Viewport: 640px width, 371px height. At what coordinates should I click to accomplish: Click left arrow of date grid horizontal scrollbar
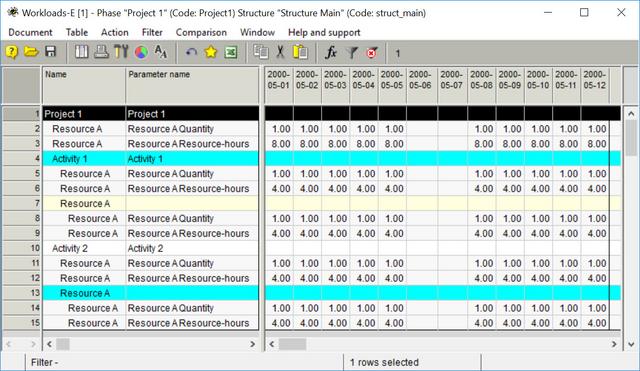point(272,344)
